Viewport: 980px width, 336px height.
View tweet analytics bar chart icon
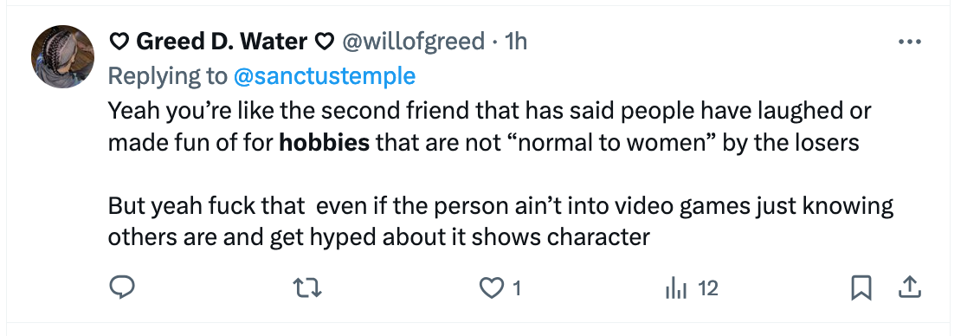[676, 288]
